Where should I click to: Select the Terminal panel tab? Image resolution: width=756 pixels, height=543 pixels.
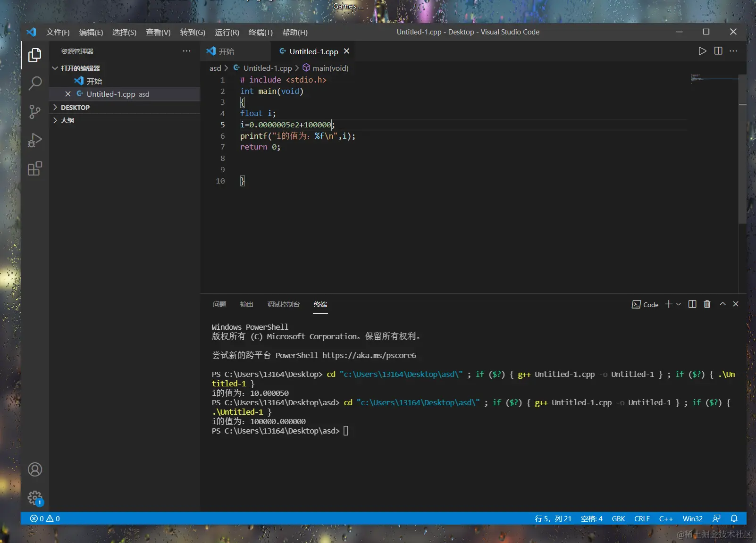coord(320,304)
